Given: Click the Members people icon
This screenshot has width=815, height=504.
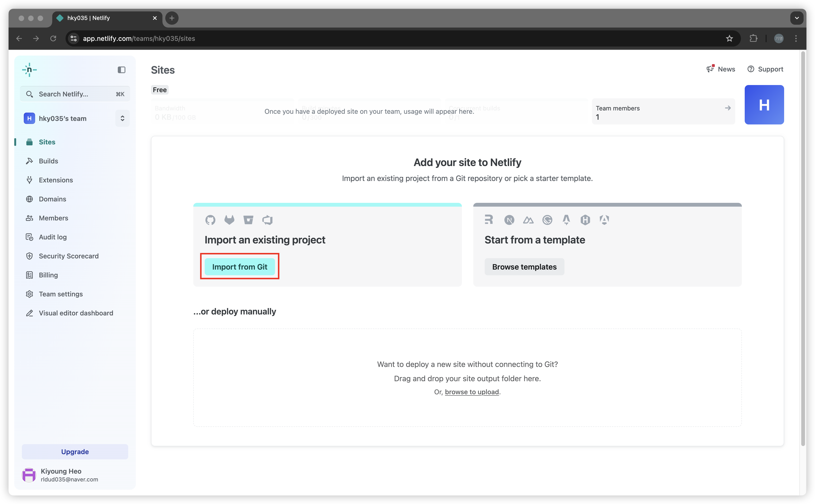Looking at the screenshot, I should pos(29,218).
